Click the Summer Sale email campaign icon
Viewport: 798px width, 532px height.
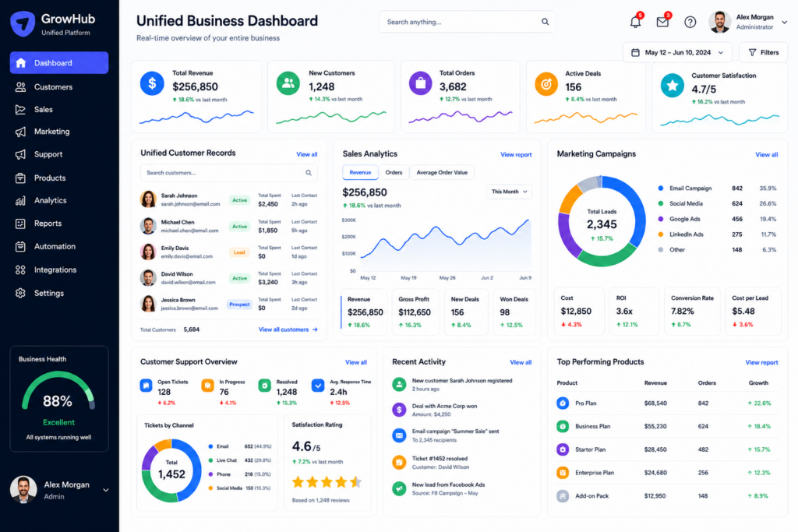pos(399,435)
